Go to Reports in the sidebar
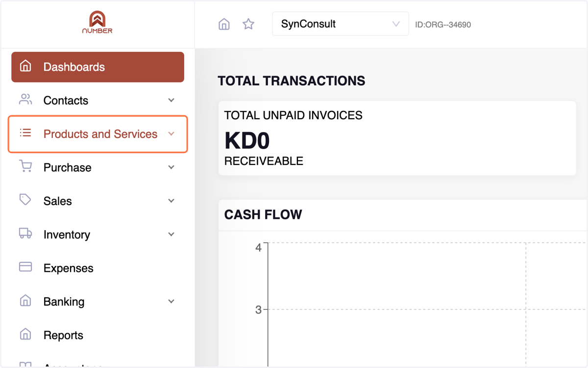 (98, 335)
